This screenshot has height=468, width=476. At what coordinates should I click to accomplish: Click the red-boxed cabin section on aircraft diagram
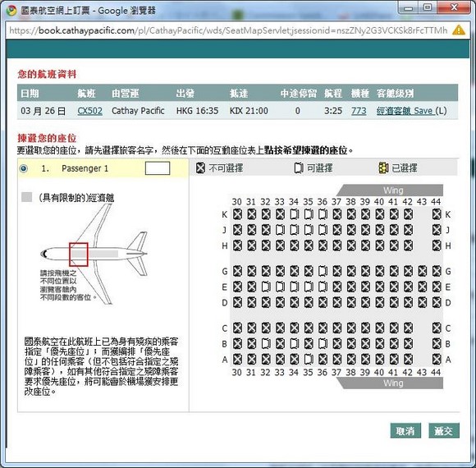click(79, 255)
